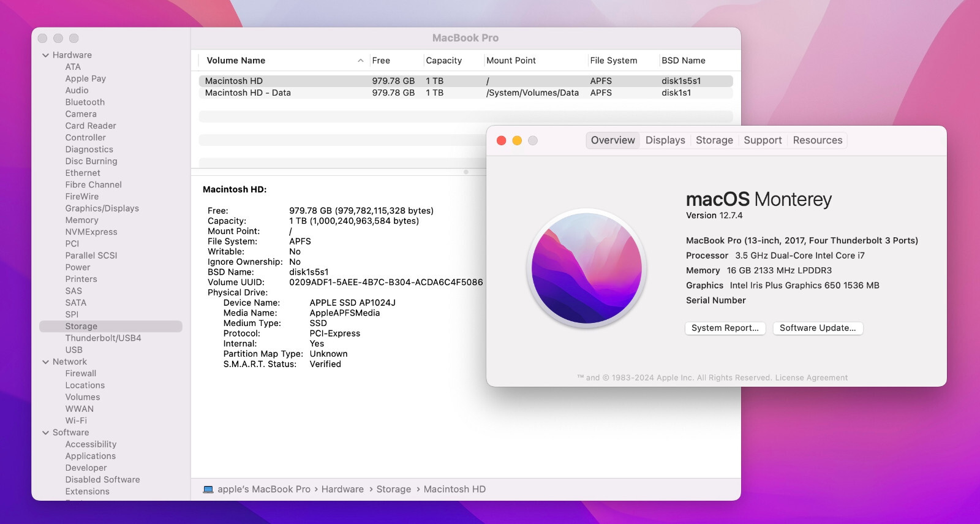The height and width of the screenshot is (524, 980).
Task: Select Parallel SCSI in the sidebar
Action: pyautogui.click(x=91, y=256)
